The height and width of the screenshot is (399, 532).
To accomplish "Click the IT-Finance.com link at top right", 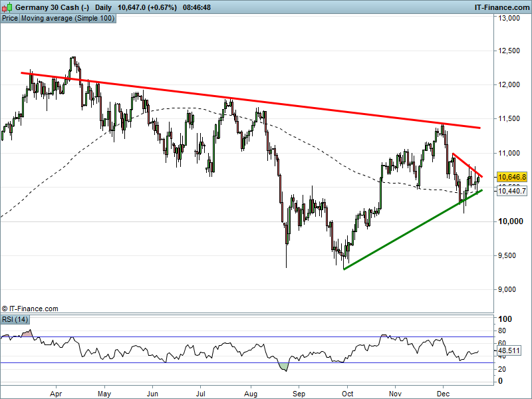I will tap(501, 7).
